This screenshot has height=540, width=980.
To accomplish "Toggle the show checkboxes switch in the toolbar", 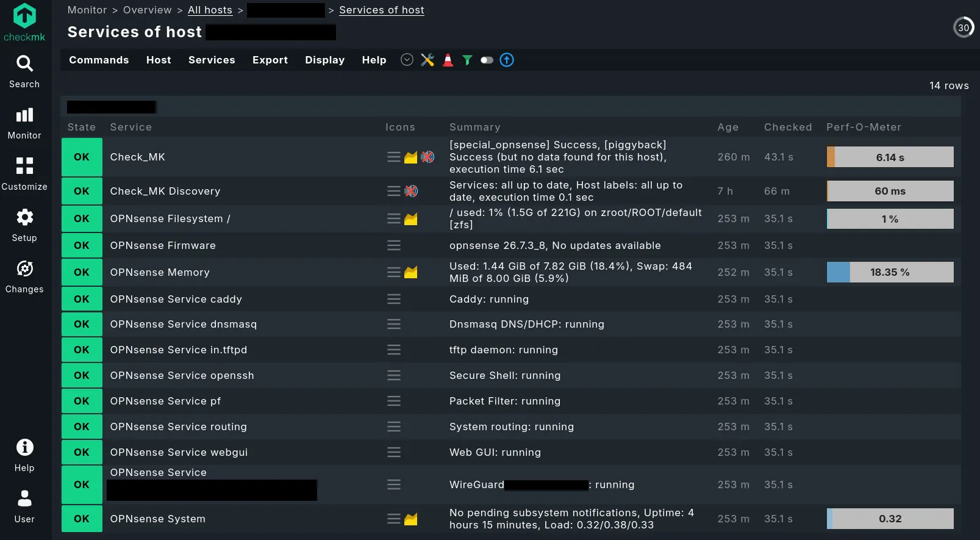I will (x=487, y=60).
